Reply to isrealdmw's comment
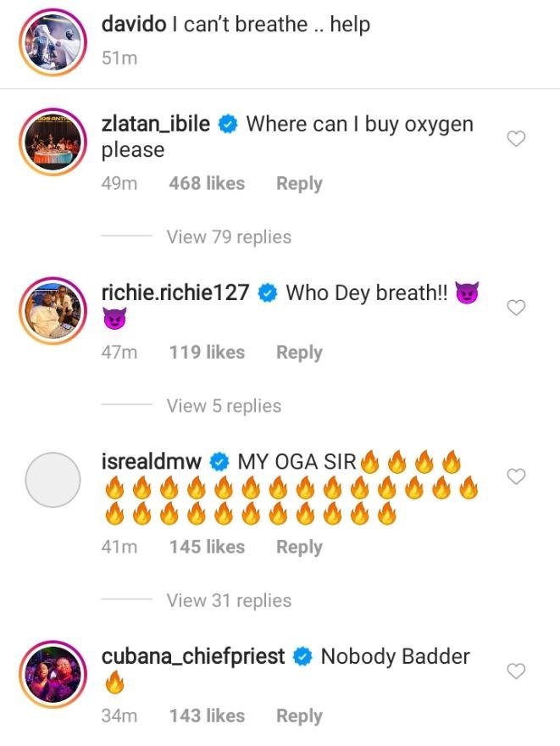 [299, 548]
